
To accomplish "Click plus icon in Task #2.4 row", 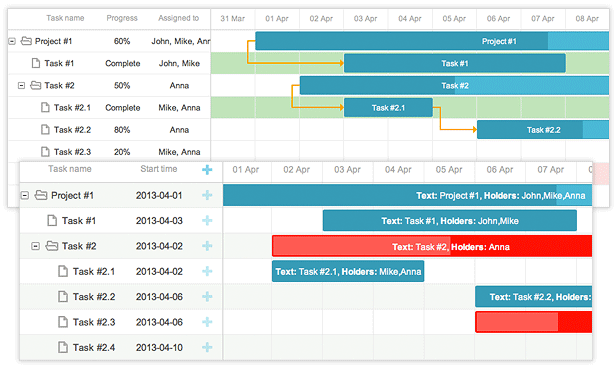I will pyautogui.click(x=207, y=347).
